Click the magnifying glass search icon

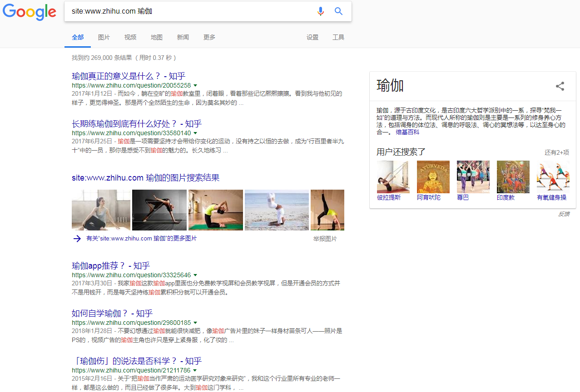[338, 11]
